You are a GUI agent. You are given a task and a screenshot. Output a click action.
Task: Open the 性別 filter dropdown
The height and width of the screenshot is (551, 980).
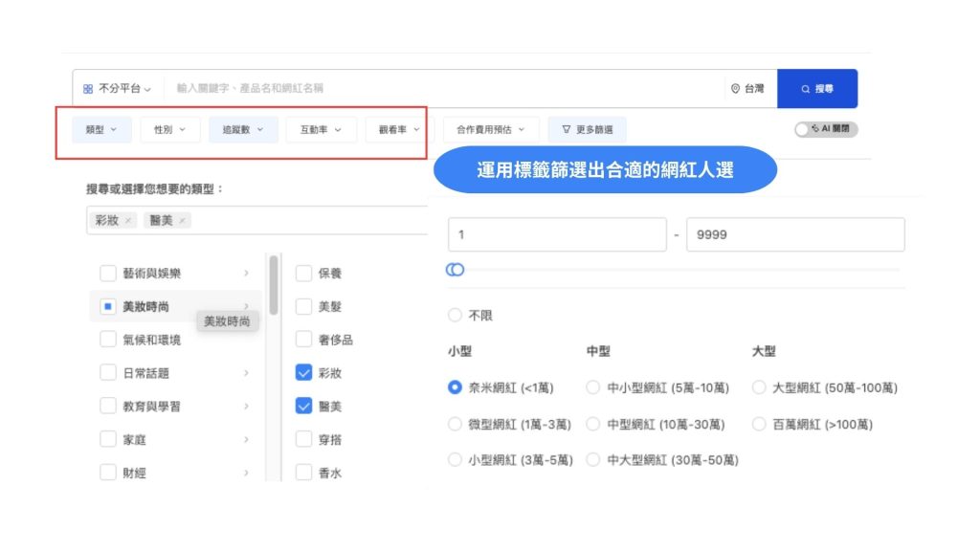tap(170, 129)
